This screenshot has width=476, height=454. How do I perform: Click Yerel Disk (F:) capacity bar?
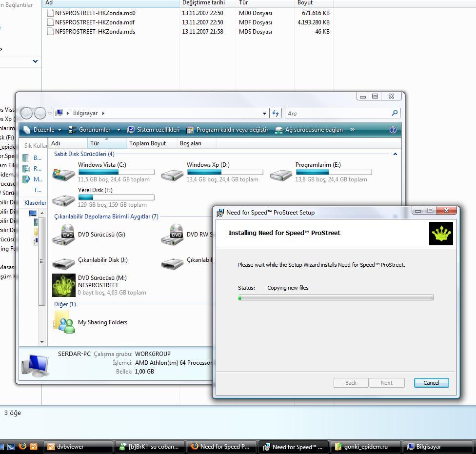coord(116,197)
